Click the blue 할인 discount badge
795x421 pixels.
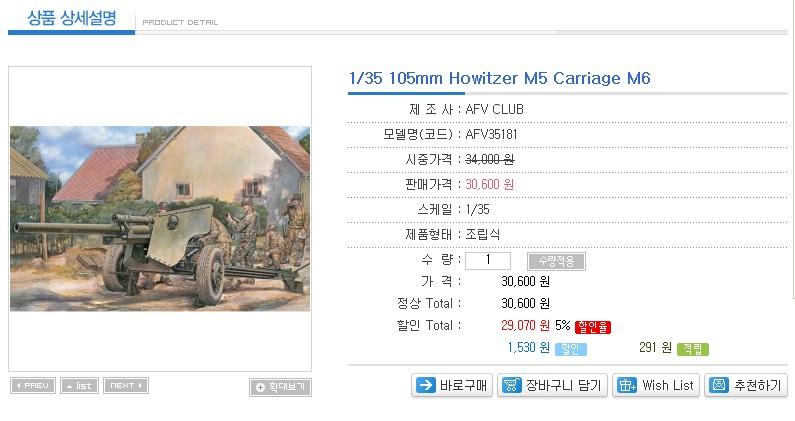coord(571,349)
